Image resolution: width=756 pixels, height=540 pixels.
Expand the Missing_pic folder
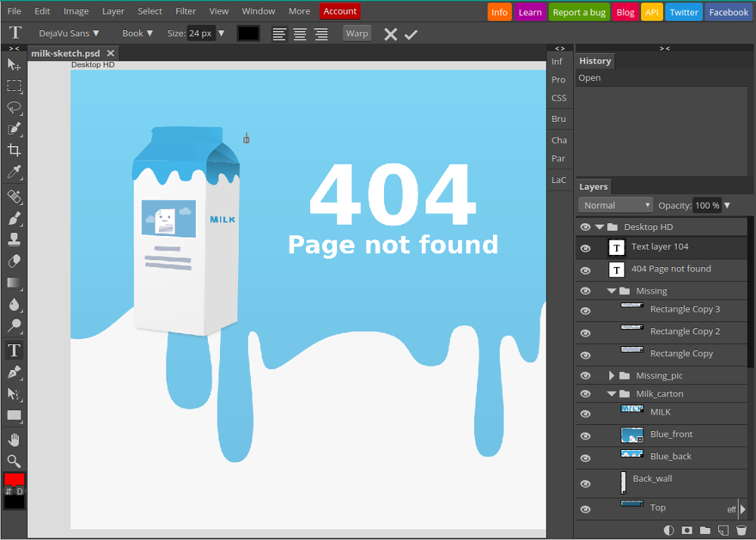point(612,375)
